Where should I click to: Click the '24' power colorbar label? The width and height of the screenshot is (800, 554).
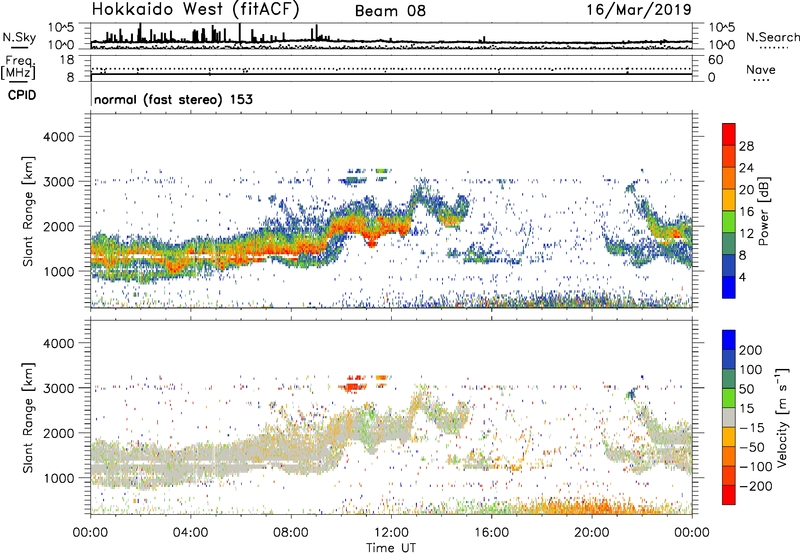[746, 168]
